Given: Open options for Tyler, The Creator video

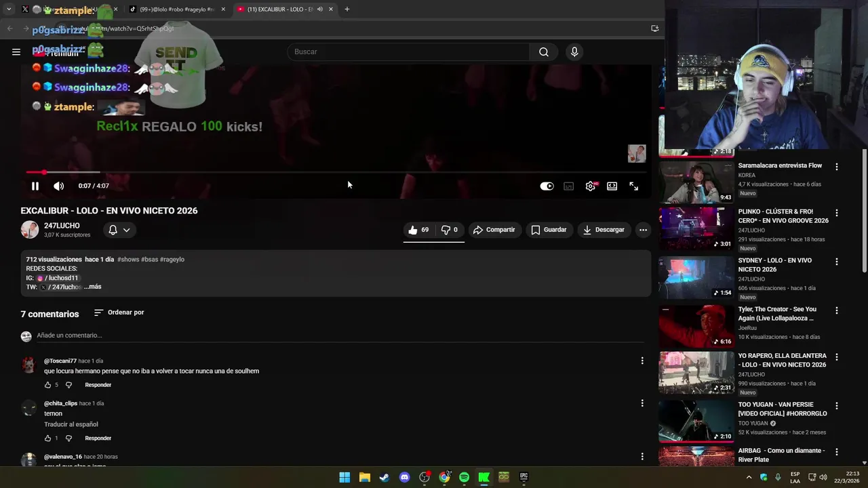Looking at the screenshot, I should (x=837, y=310).
